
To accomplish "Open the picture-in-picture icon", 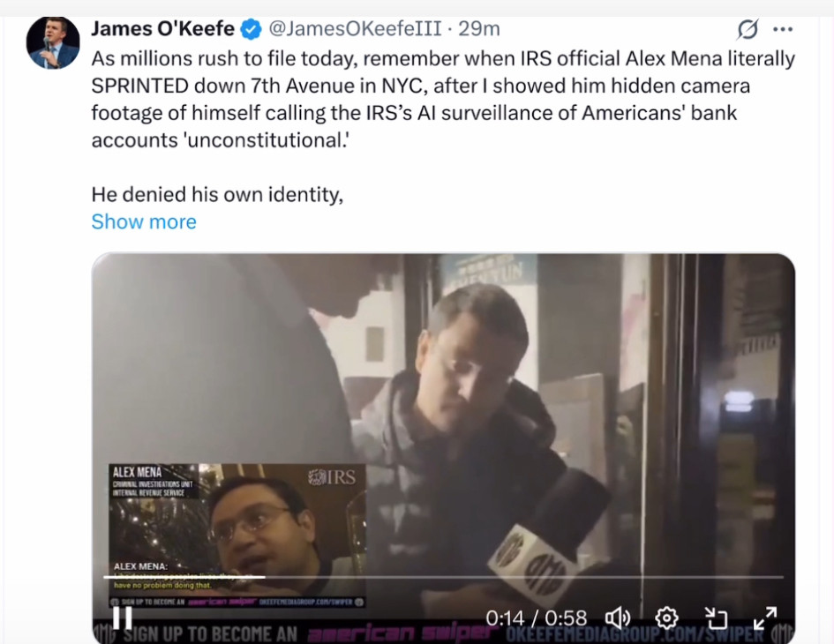I will pos(716,618).
